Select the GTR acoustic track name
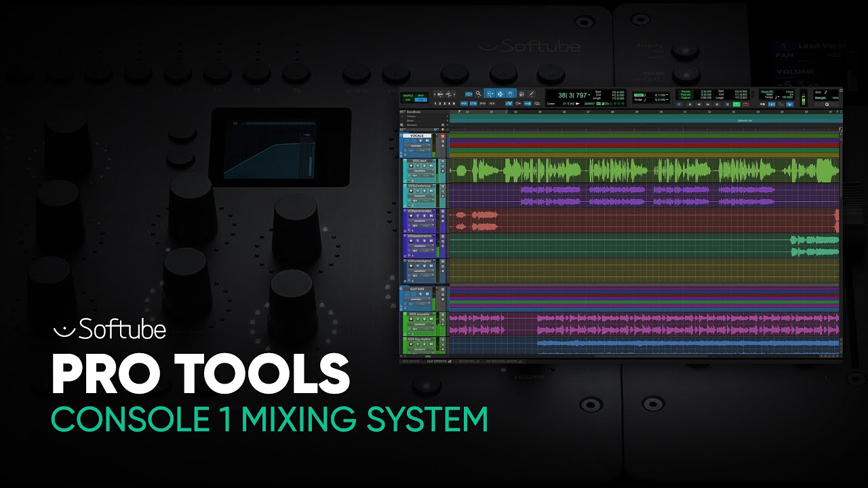 [x=420, y=314]
